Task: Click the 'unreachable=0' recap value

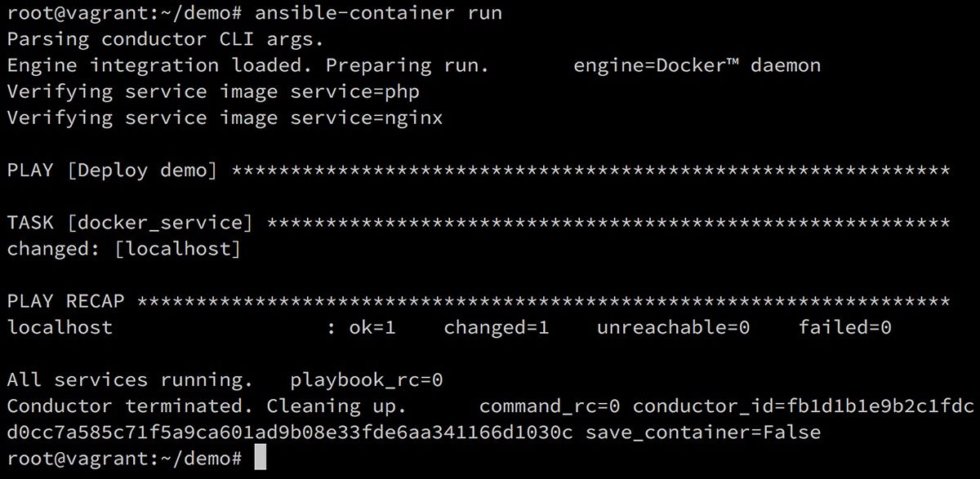Action: 674,327
